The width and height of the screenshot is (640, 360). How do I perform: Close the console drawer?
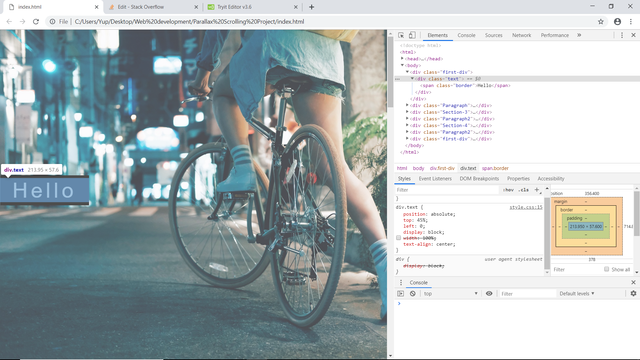point(633,282)
